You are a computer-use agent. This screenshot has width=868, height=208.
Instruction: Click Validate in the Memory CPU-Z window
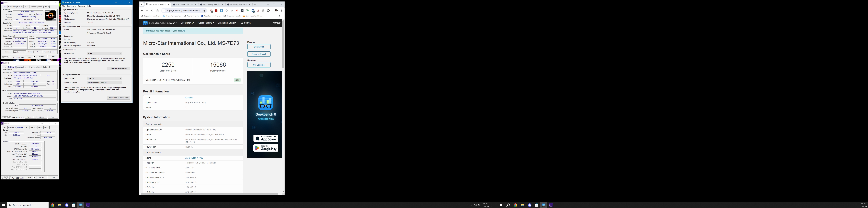(41, 177)
